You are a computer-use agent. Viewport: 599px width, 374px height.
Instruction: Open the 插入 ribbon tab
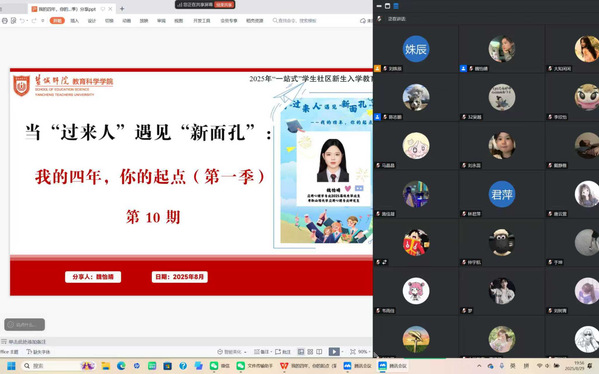pos(74,21)
